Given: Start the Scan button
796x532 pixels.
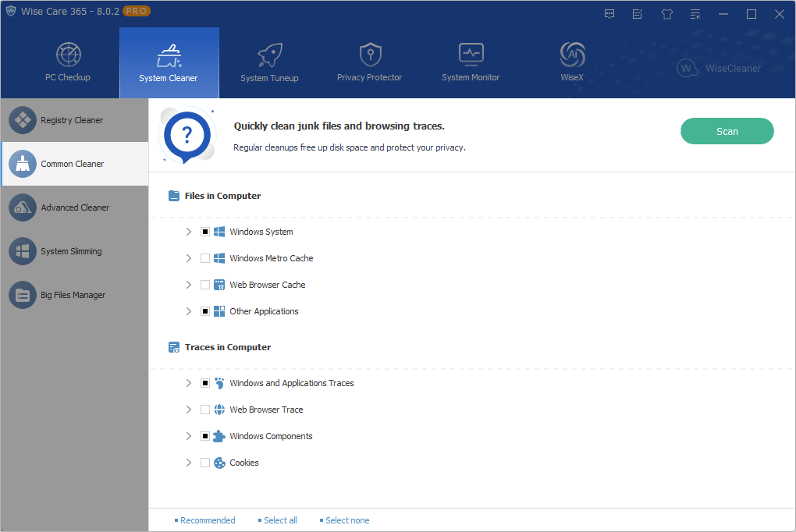Looking at the screenshot, I should (727, 132).
